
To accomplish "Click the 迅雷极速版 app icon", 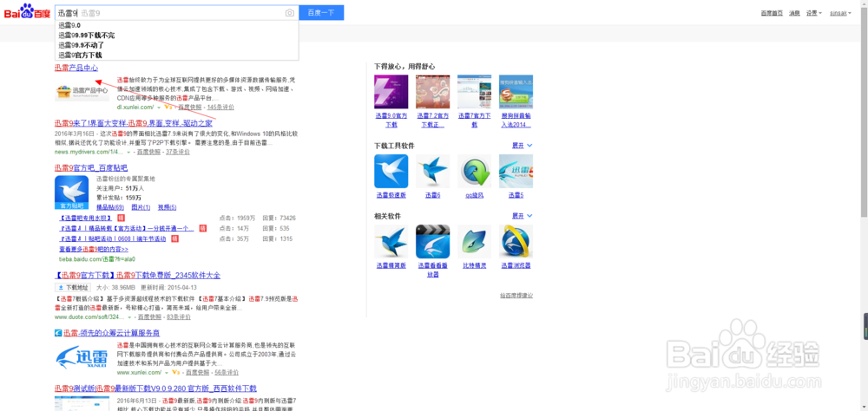I will click(391, 171).
